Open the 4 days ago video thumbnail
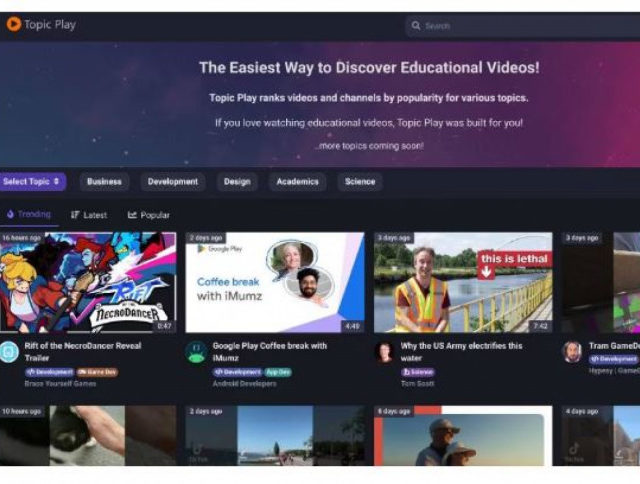Screen dimensions: 640x484 point(600,435)
